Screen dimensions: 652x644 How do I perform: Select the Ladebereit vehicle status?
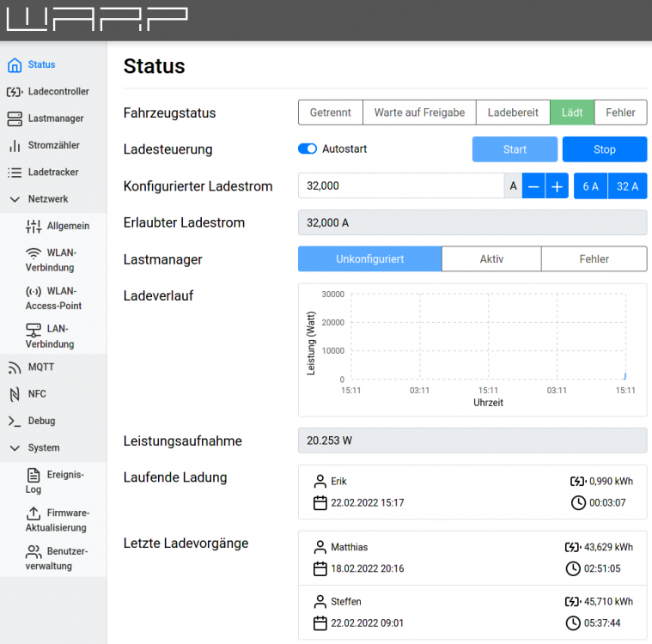pyautogui.click(x=513, y=112)
